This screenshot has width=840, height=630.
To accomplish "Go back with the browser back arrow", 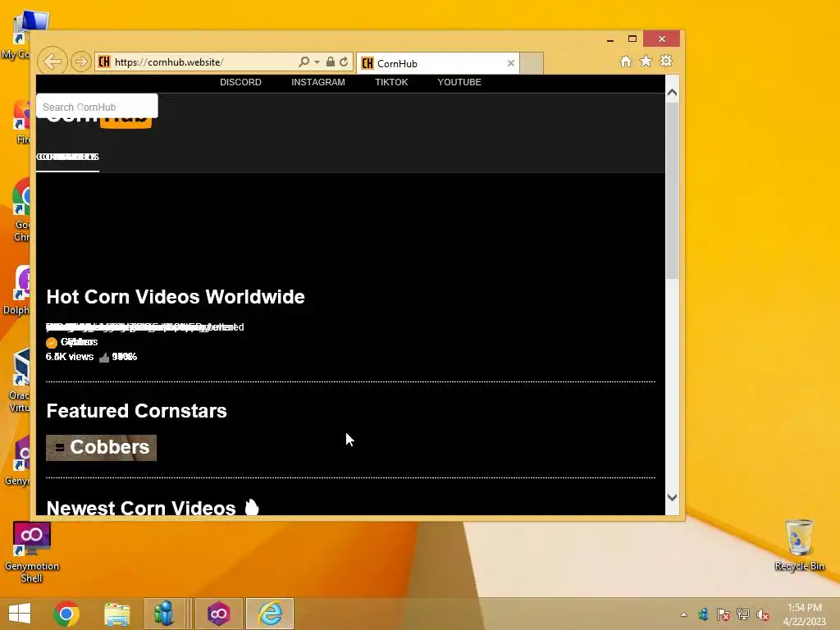I will click(52, 62).
